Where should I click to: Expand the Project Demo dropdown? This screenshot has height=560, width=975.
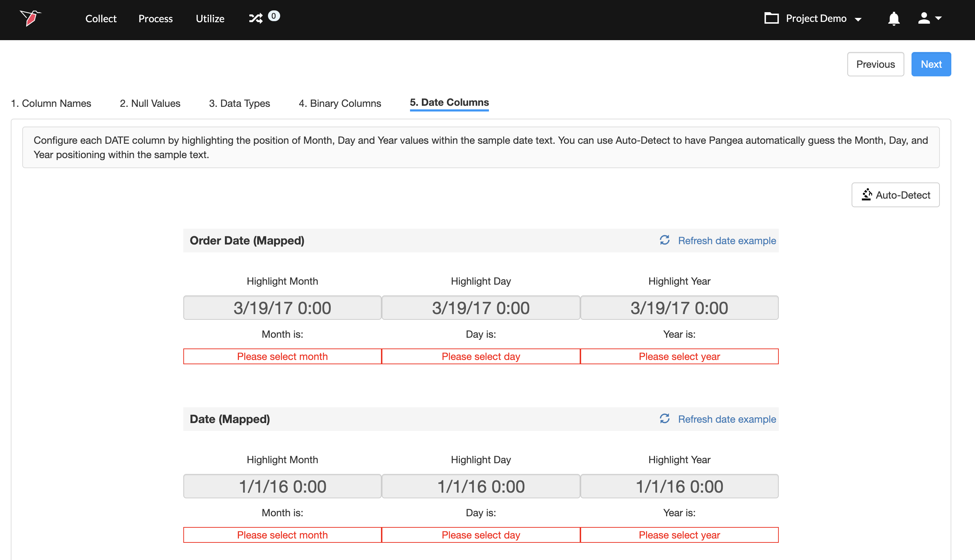tap(858, 19)
